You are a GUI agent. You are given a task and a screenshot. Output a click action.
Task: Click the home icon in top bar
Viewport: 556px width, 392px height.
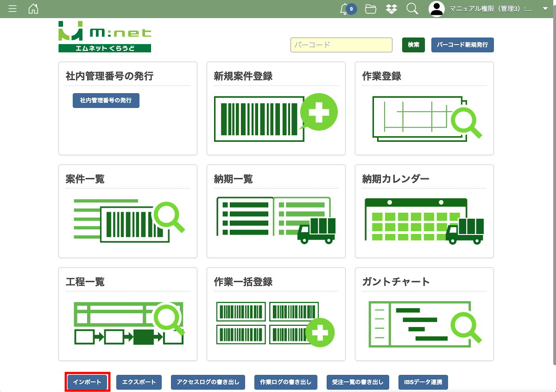[33, 9]
